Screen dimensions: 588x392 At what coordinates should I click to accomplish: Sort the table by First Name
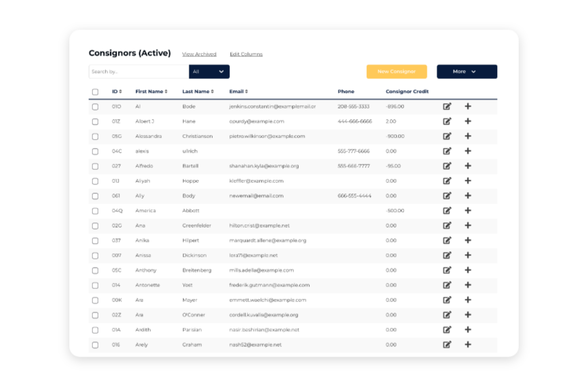point(167,91)
